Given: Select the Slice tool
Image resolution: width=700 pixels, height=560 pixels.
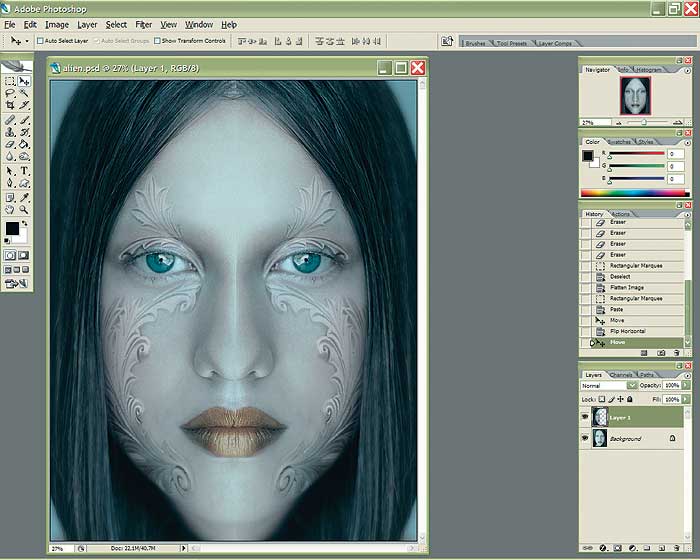Looking at the screenshot, I should (24, 105).
